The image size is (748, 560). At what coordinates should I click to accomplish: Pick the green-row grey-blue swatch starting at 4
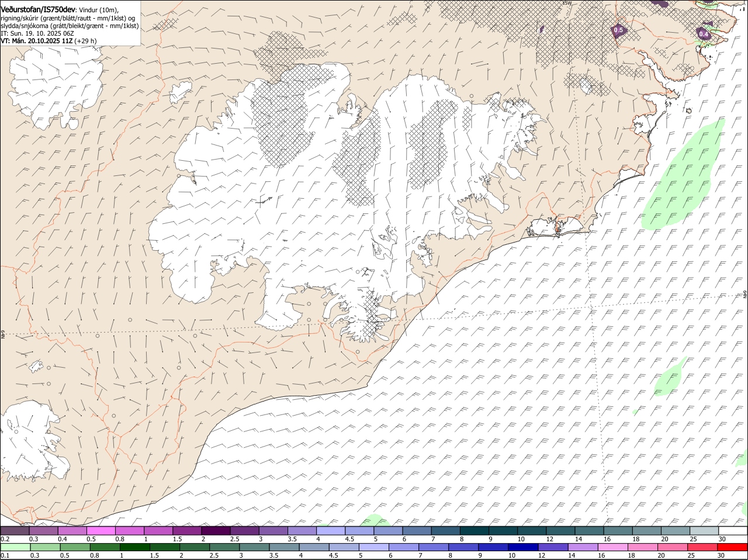tap(313, 547)
